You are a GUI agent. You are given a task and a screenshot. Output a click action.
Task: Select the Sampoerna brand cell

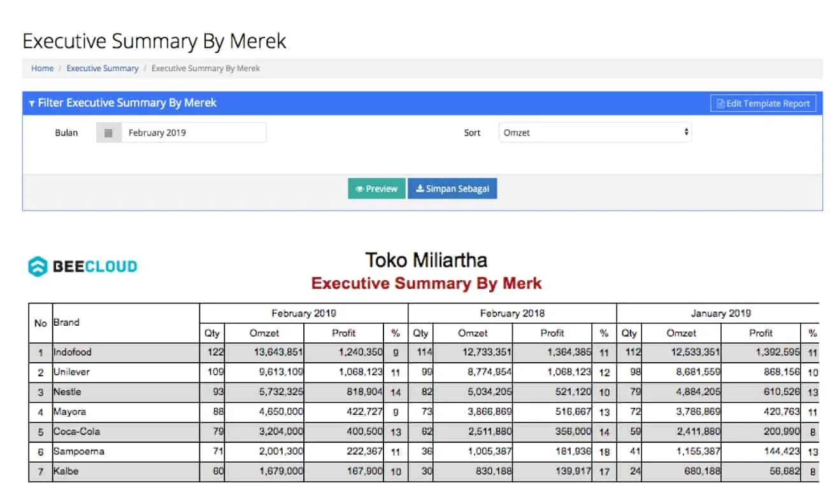pos(126,451)
